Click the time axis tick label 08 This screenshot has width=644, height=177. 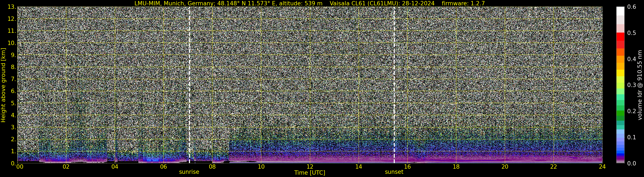212,167
